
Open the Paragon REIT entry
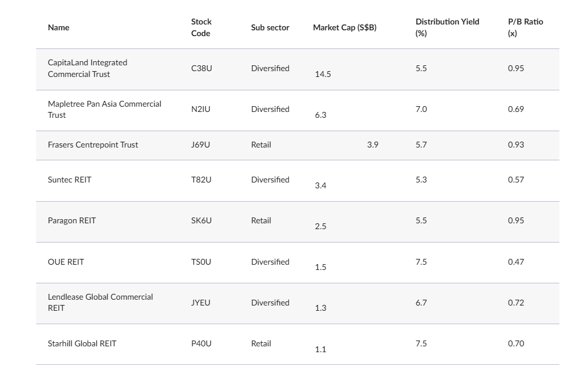pyautogui.click(x=72, y=220)
